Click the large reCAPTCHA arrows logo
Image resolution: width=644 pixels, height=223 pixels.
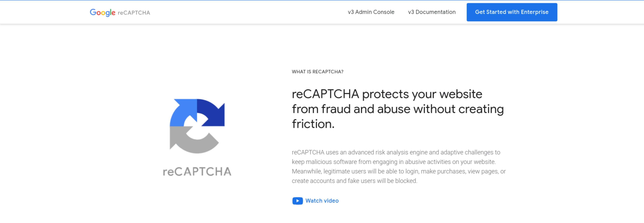click(x=197, y=126)
